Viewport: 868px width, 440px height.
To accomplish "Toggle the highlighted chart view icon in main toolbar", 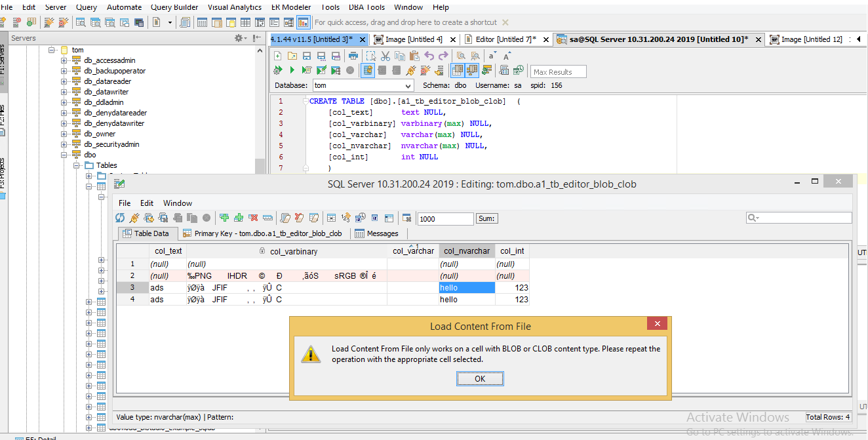I will pos(304,22).
